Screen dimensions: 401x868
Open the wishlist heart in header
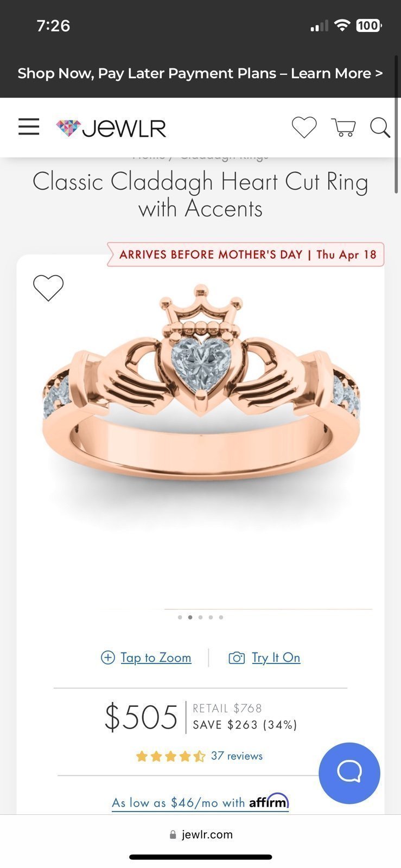(304, 127)
